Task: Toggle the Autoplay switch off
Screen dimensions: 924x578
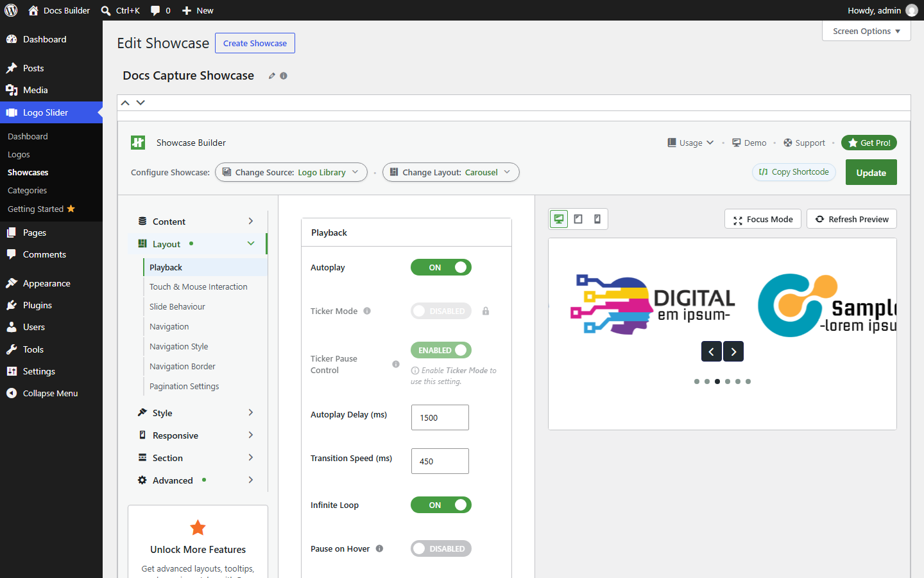Action: point(441,267)
